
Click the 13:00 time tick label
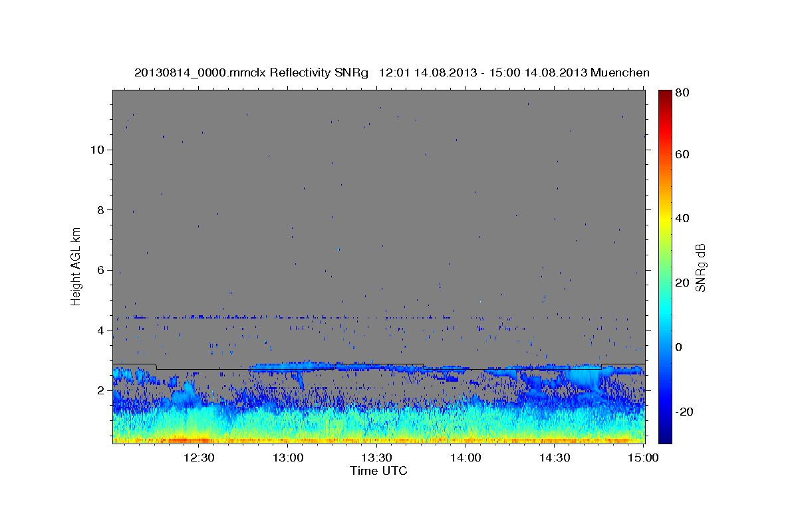pyautogui.click(x=288, y=457)
